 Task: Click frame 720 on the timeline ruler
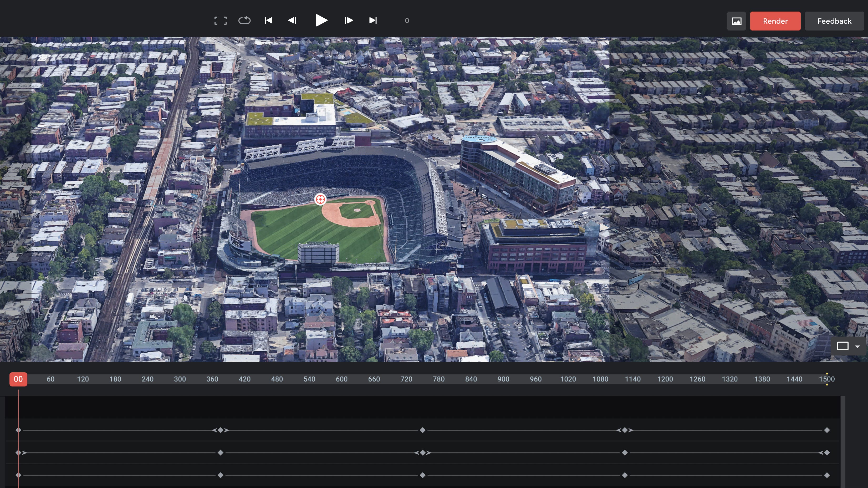406,379
